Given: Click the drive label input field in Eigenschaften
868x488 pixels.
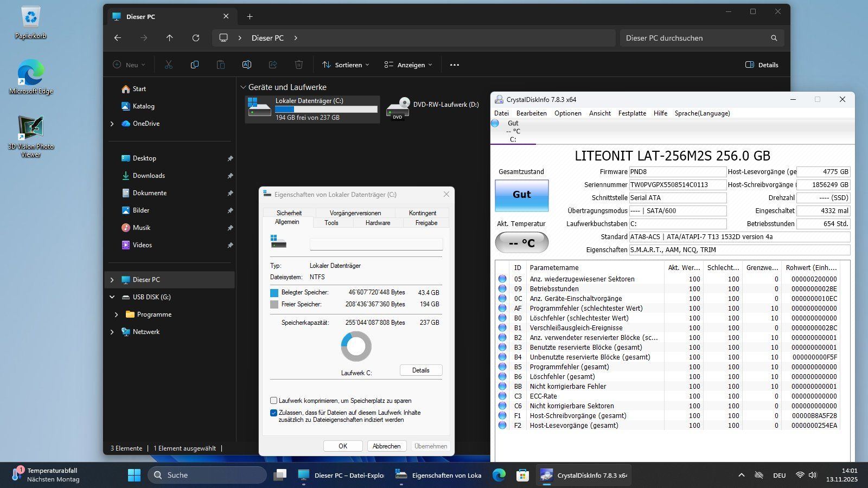Looking at the screenshot, I should pyautogui.click(x=376, y=244).
